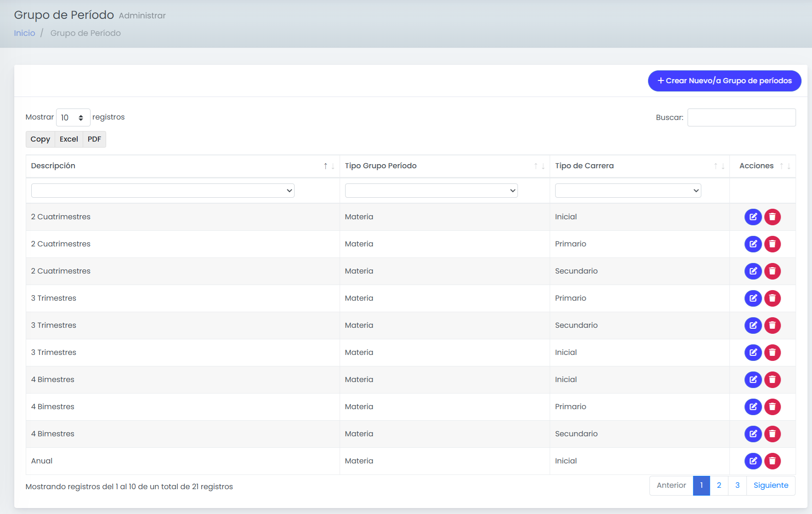Delete the 2 Cuatrimestres Secundario row
This screenshot has width=812, height=514.
click(772, 271)
